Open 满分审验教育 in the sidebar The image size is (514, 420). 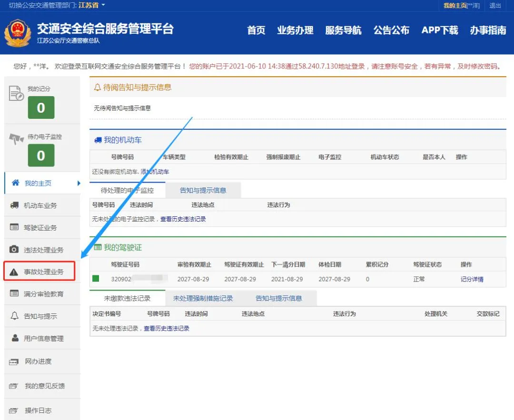43,294
